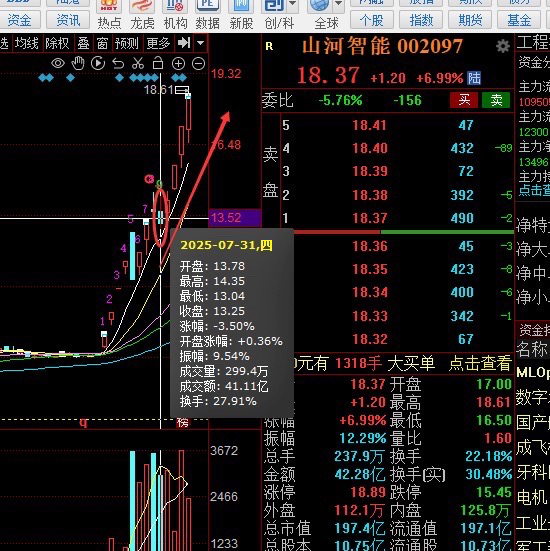Toggle 除权 ex-rights adjustment

tap(57, 44)
